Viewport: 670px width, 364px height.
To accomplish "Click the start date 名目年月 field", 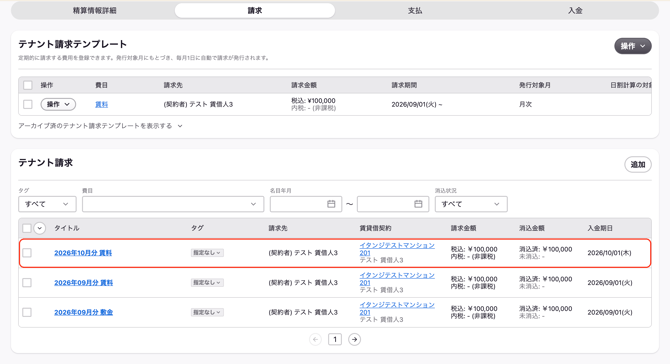I will (x=306, y=204).
